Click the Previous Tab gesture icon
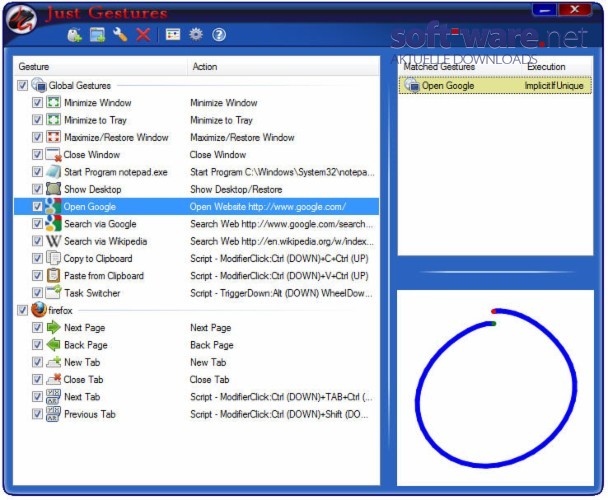The image size is (608, 500). (54, 414)
